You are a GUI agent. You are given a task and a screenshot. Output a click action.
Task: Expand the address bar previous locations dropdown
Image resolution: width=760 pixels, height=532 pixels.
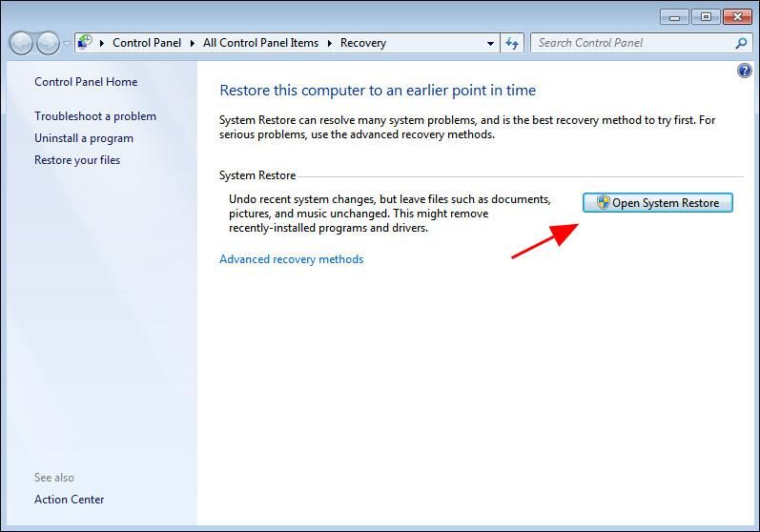[x=491, y=43]
